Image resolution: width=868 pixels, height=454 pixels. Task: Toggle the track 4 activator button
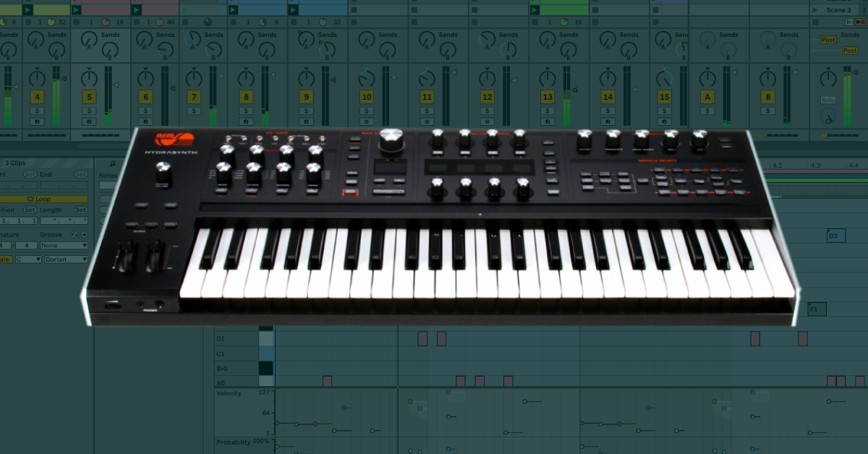[x=37, y=97]
